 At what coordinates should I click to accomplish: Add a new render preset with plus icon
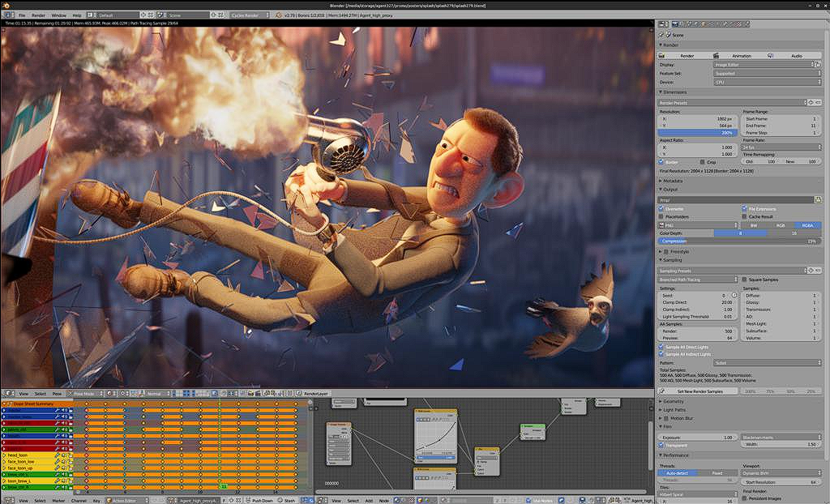812,103
